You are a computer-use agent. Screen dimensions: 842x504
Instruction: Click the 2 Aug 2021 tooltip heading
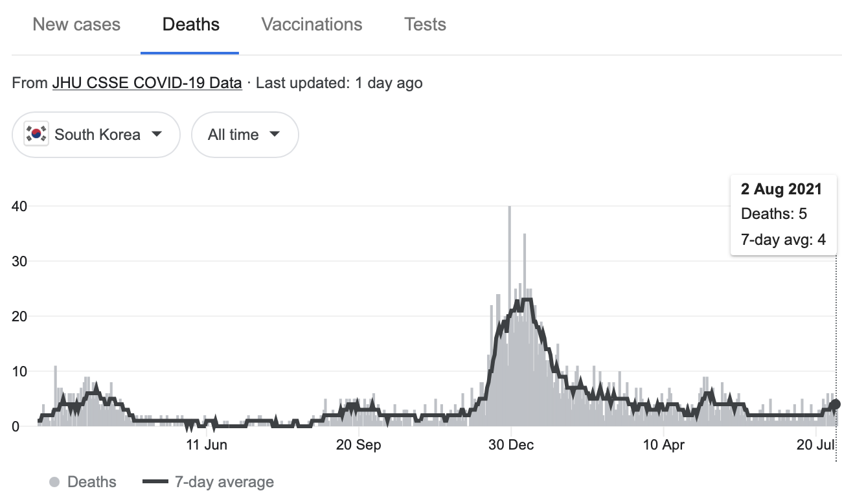(781, 189)
